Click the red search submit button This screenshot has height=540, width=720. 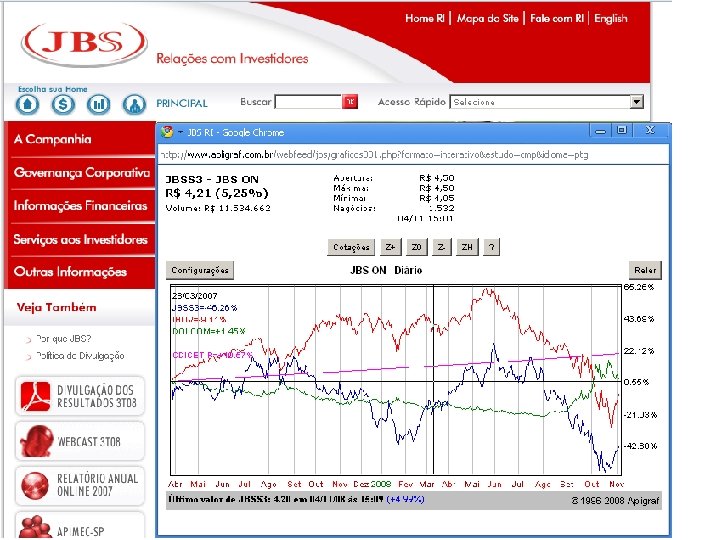(350, 101)
